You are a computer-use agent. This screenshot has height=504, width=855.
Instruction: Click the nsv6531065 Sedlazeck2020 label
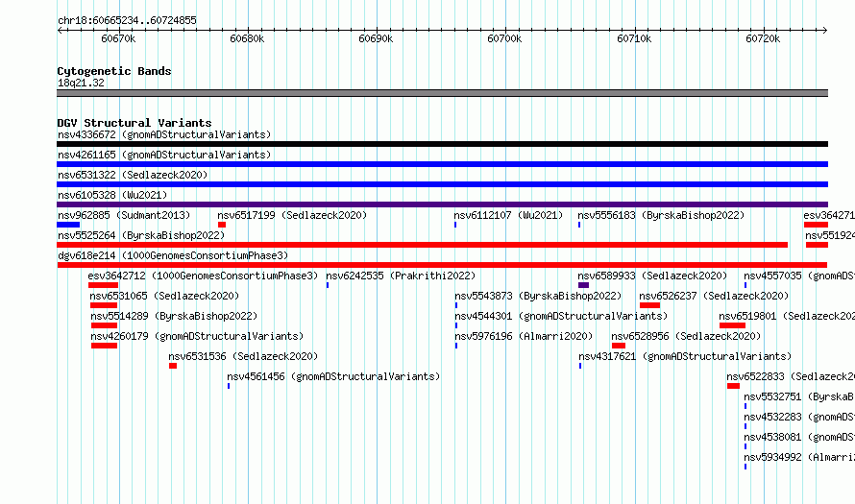click(164, 296)
